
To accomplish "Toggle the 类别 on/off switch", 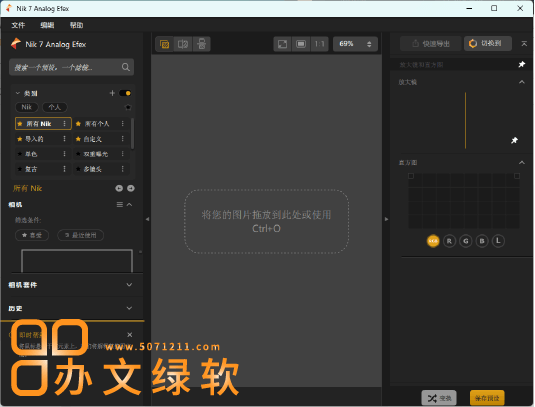I will coord(125,93).
